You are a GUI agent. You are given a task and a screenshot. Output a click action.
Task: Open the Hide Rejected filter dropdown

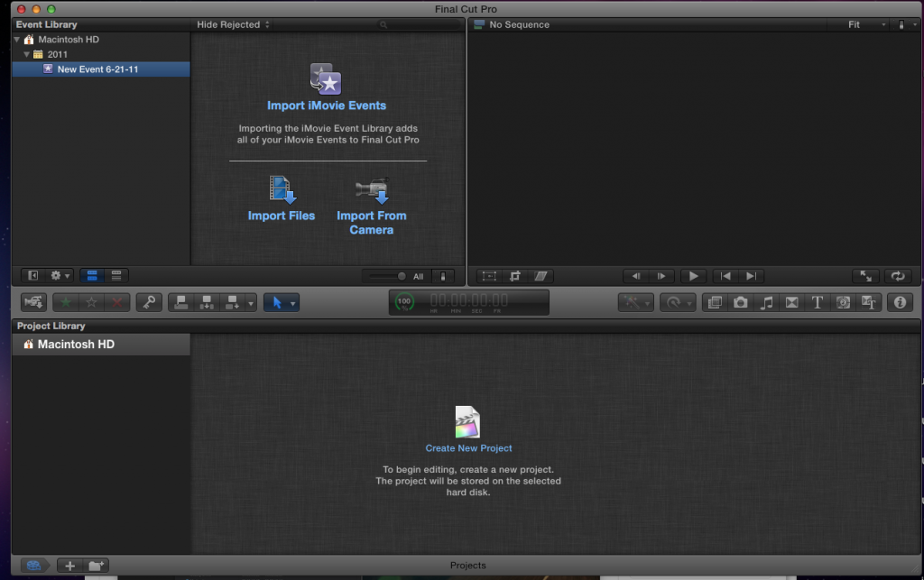click(x=233, y=24)
